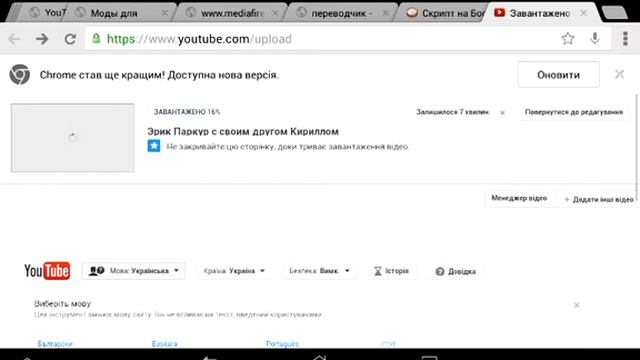Click the Chrome logo in update banner
Image resolution: width=640 pixels, height=360 pixels.
(x=20, y=75)
